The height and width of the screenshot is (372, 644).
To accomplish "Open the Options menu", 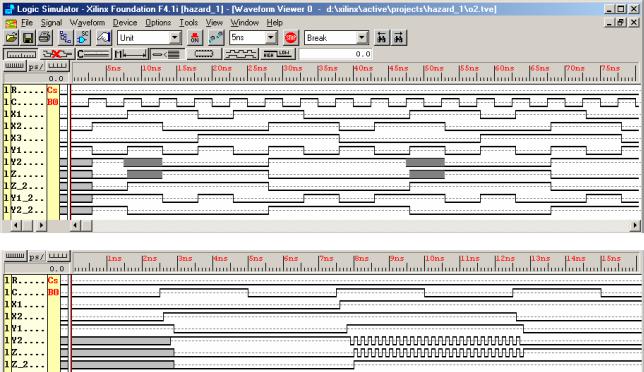I will (158, 23).
